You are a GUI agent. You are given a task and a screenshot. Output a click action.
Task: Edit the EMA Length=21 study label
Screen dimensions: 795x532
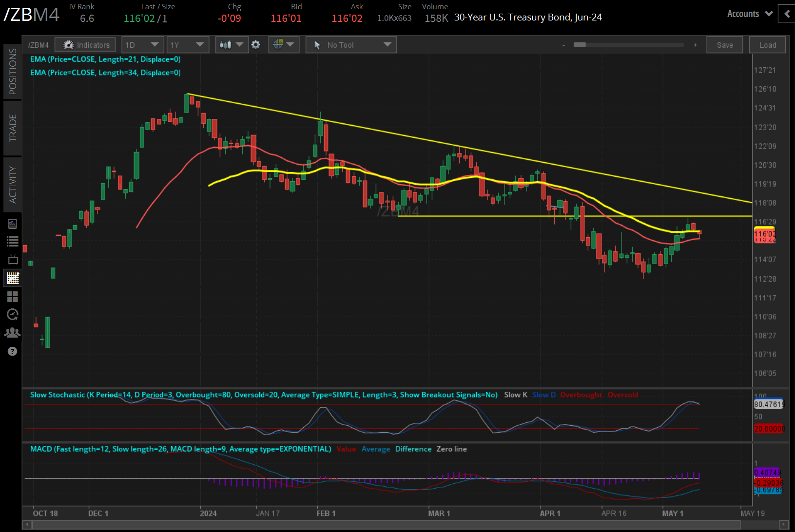pyautogui.click(x=105, y=59)
